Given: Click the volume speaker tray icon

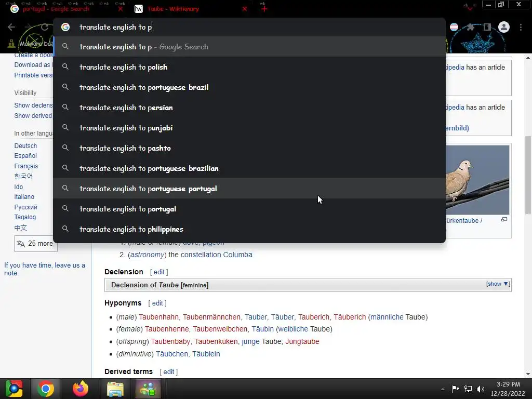Looking at the screenshot, I should pyautogui.click(x=481, y=389).
